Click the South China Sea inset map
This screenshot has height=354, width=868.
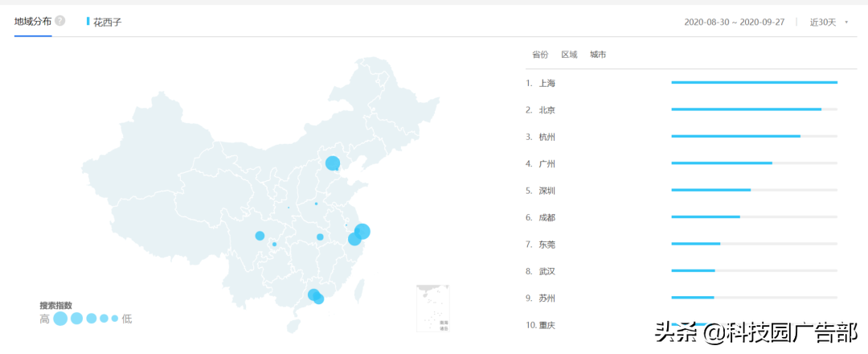pos(433,308)
